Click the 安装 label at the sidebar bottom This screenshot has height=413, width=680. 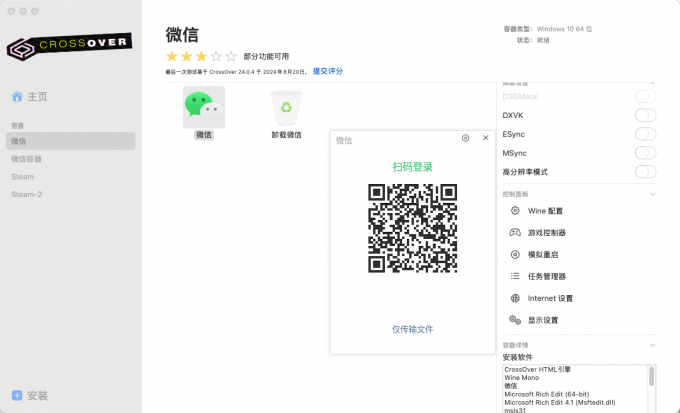point(37,395)
